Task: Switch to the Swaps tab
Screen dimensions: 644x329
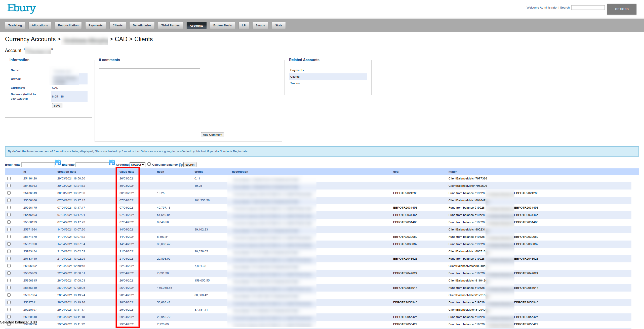Action: tap(260, 25)
